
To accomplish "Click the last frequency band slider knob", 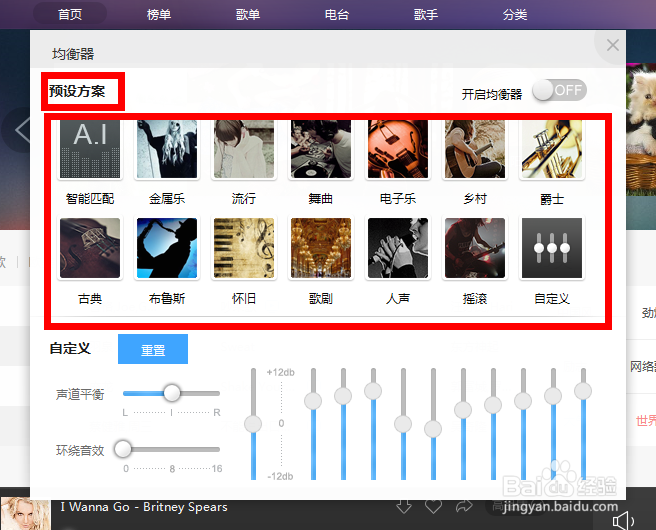I will pos(583,391).
